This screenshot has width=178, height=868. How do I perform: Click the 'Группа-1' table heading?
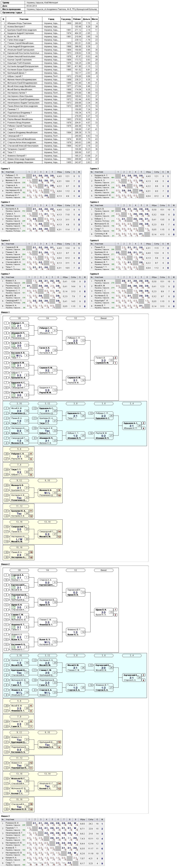tap(5, 169)
